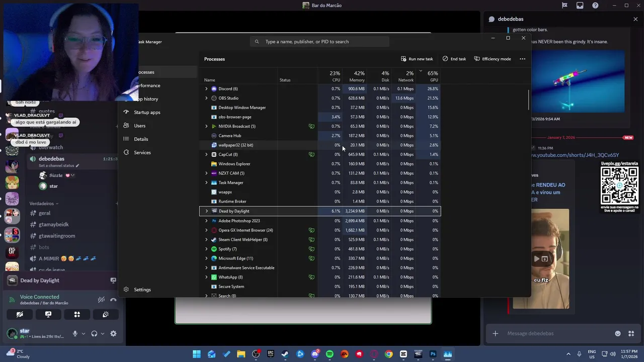Image resolution: width=644 pixels, height=362 pixels.
Task: Disconnect from Discord voice call
Action: coord(113,300)
